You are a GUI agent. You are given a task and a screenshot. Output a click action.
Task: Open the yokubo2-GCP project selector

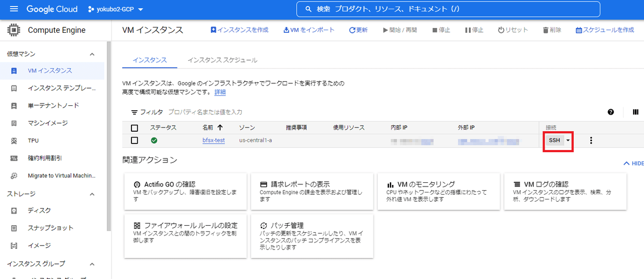tap(115, 9)
